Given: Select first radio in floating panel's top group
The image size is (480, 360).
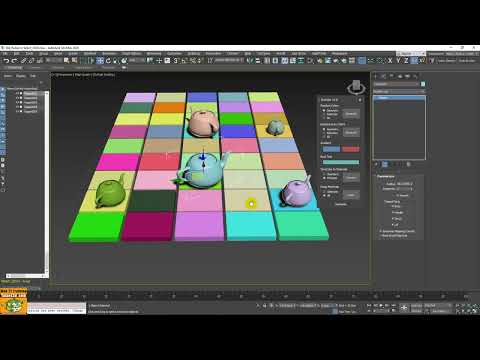Looking at the screenshot, I should coord(324,110).
